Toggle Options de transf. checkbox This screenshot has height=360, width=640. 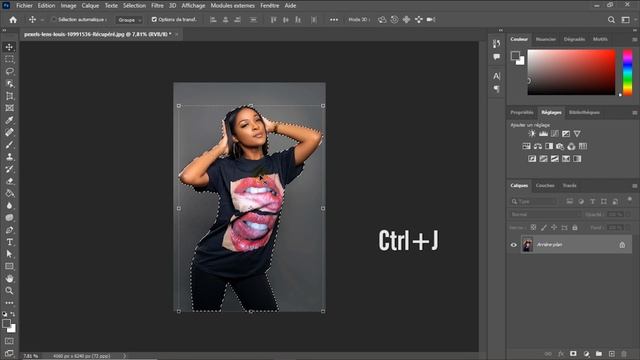coord(154,19)
